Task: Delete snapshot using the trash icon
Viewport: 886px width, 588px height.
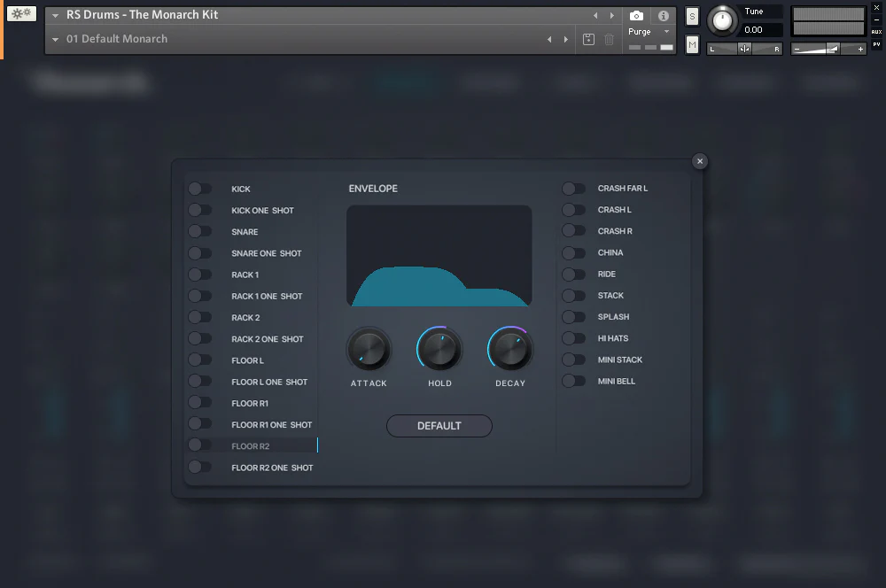Action: 610,39
